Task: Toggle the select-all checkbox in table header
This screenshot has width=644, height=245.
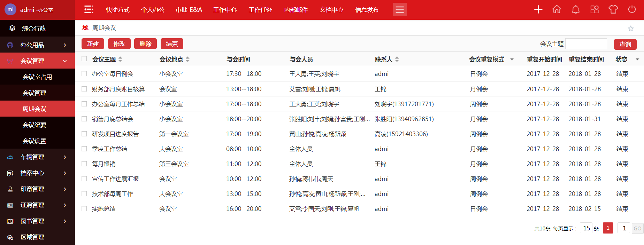Action: click(x=84, y=59)
